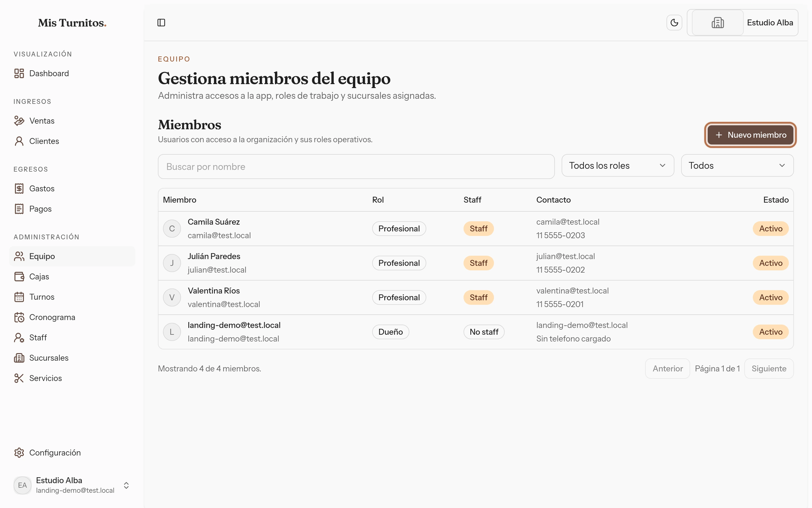Click the Dashboard grid icon

pos(19,73)
